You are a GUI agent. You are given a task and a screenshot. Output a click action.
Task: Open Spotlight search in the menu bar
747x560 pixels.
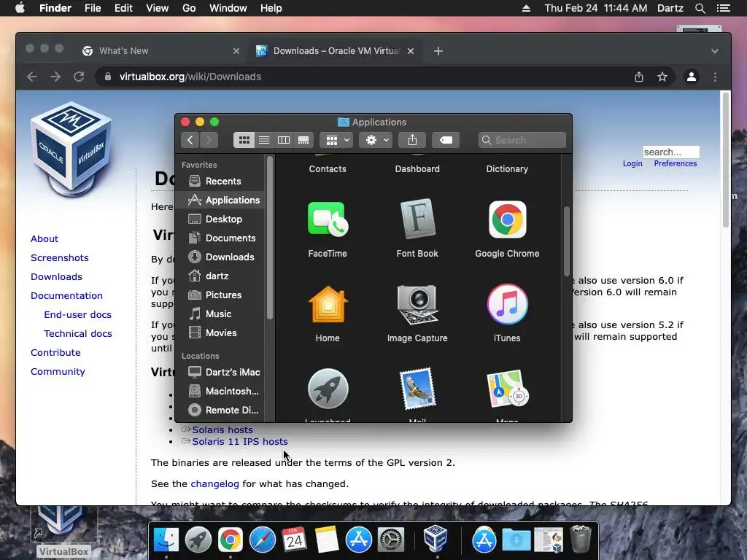700,8
